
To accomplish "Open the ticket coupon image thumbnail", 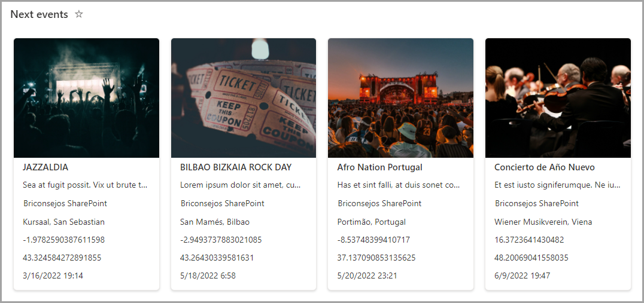I will (x=244, y=98).
